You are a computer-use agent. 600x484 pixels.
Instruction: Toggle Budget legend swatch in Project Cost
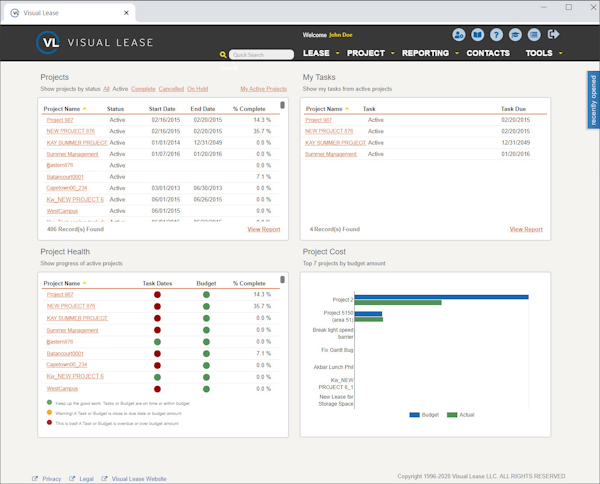(x=414, y=415)
